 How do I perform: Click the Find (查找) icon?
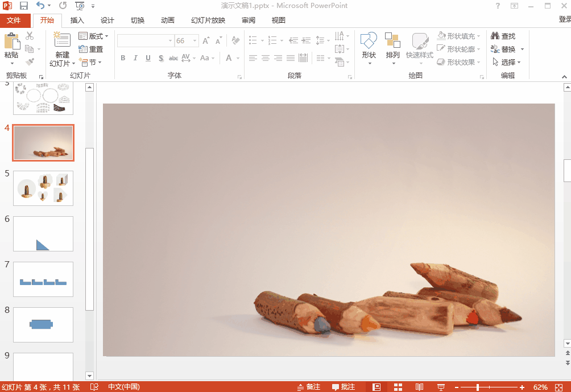[503, 36]
